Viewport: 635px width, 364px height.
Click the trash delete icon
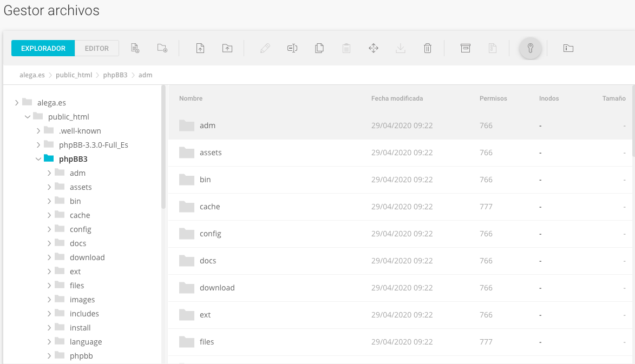coord(428,48)
